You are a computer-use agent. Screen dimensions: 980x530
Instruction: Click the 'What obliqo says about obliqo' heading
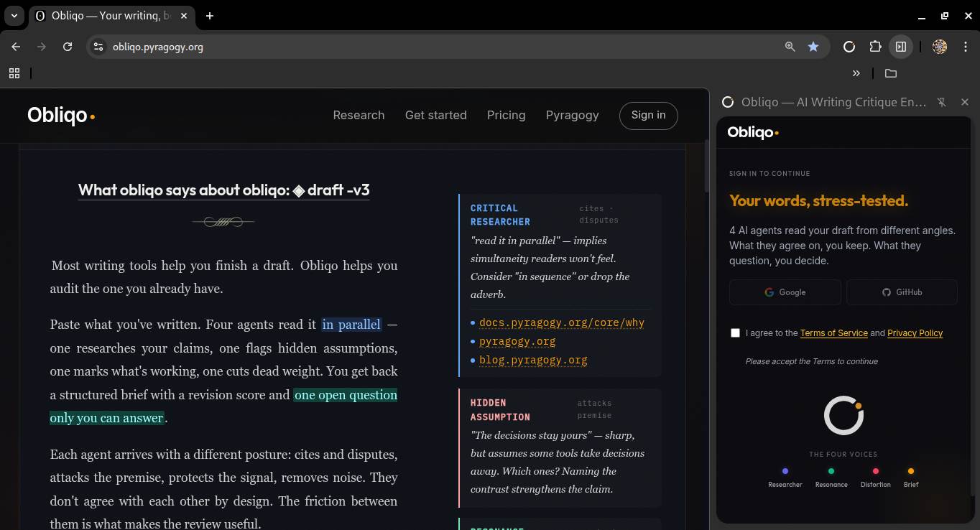223,190
